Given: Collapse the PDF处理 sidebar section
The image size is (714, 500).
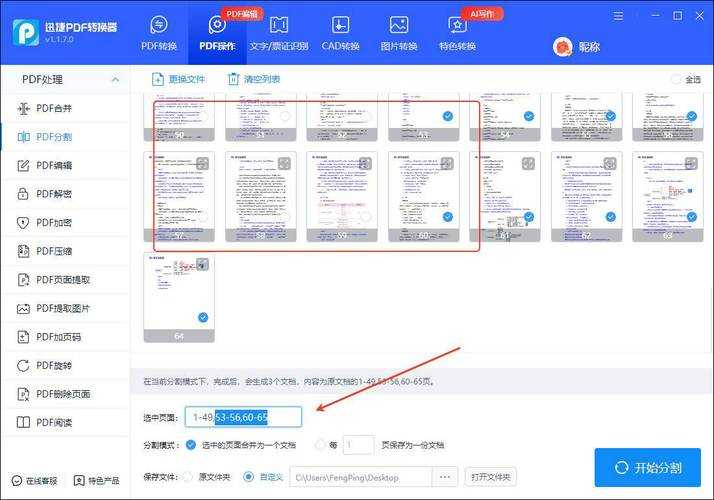Looking at the screenshot, I should (x=115, y=80).
